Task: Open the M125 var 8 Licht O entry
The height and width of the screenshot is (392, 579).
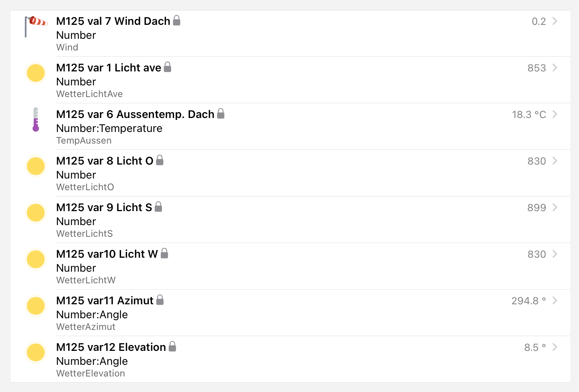Action: tap(105, 161)
